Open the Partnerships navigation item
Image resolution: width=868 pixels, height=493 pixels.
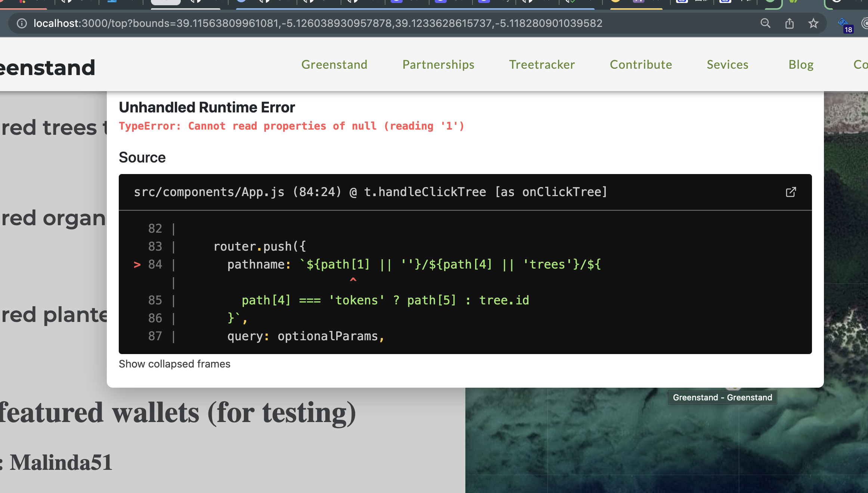click(438, 64)
